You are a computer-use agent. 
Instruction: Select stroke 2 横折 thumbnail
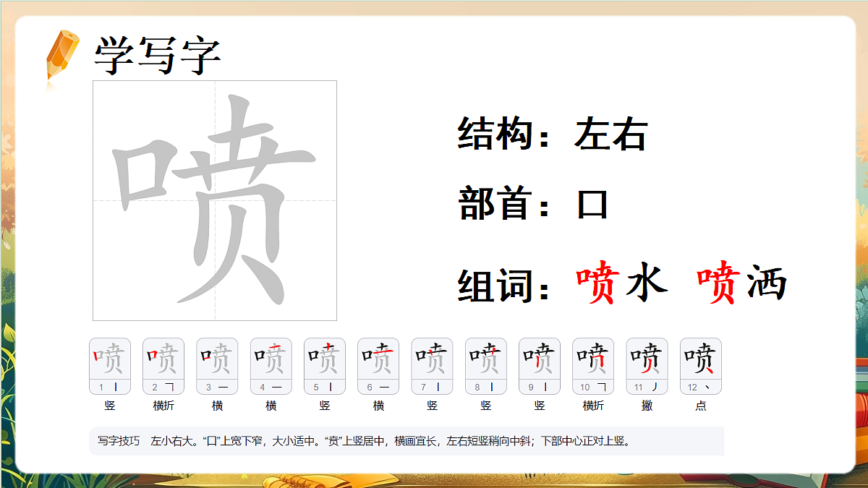[x=163, y=366]
